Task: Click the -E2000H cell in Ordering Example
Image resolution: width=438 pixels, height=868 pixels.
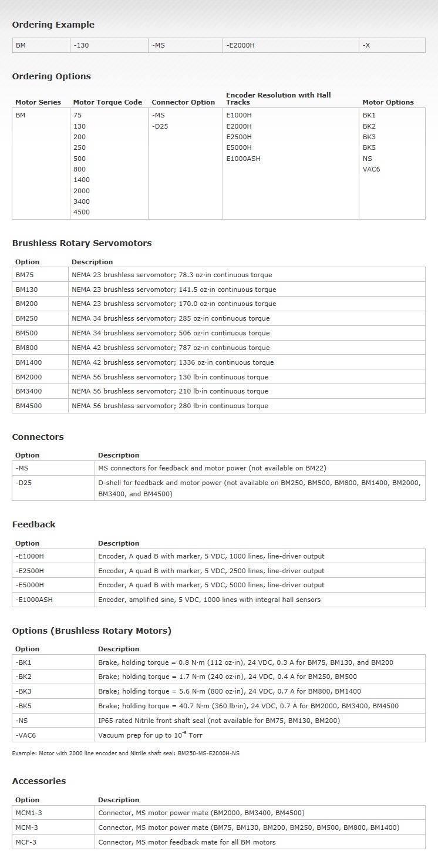Action: (291, 45)
